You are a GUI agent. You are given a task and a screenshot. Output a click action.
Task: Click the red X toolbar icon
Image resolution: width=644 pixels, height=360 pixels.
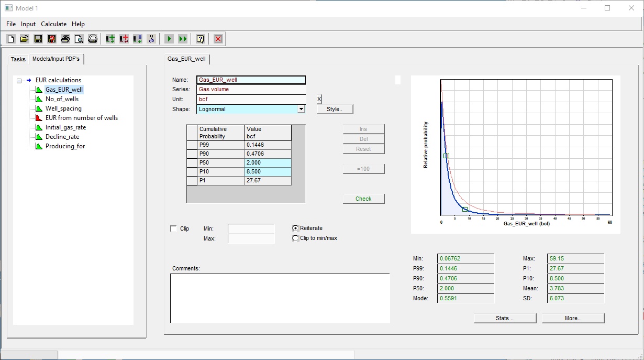[x=218, y=39]
